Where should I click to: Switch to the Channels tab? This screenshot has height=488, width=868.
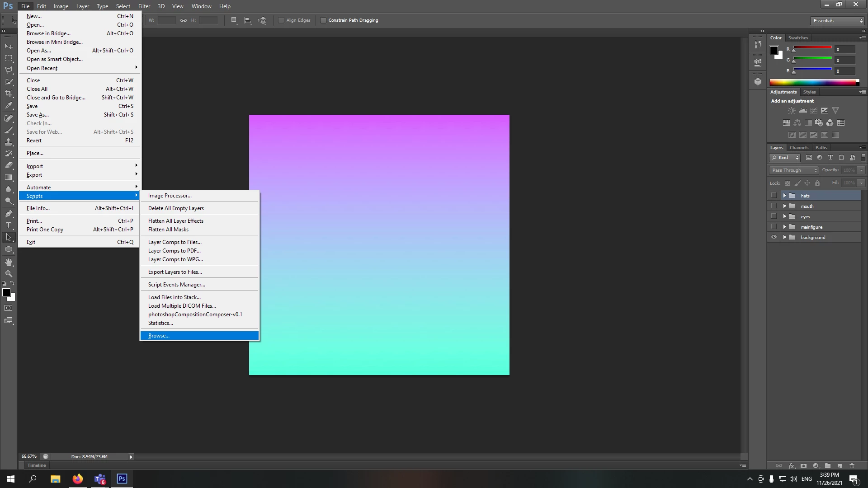[x=799, y=148]
